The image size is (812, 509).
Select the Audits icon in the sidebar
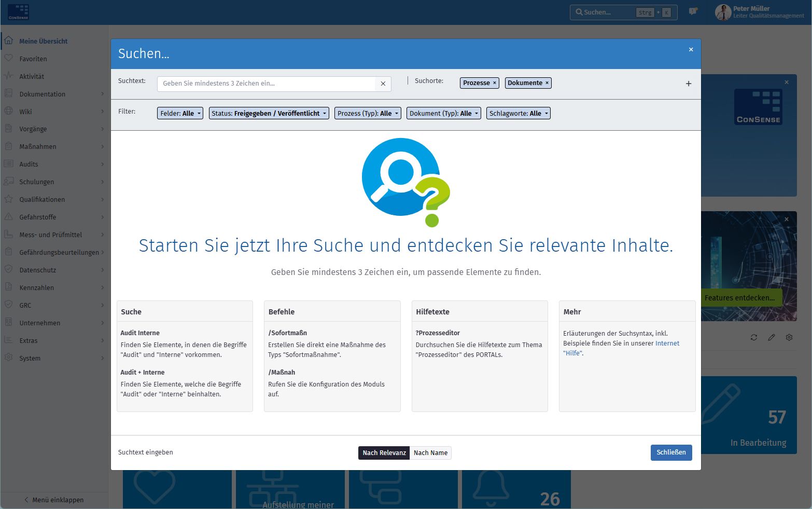point(8,164)
